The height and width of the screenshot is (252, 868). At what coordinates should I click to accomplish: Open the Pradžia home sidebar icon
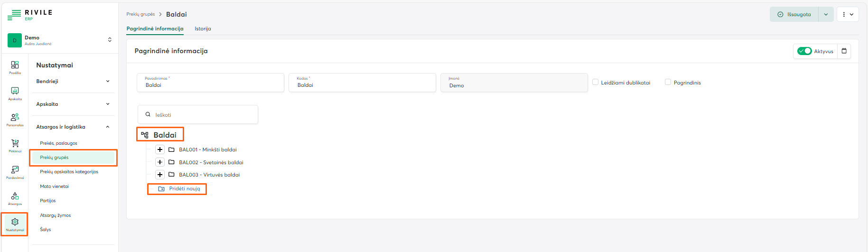pos(15,66)
